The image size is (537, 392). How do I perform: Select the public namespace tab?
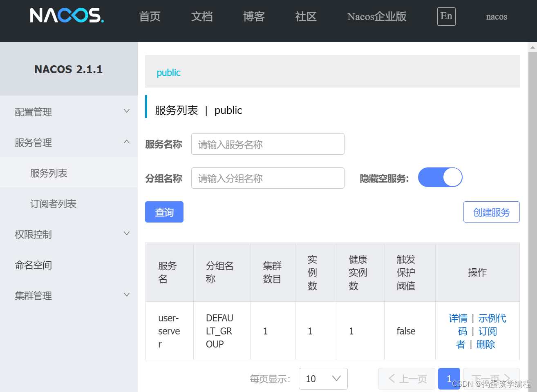[x=168, y=73]
